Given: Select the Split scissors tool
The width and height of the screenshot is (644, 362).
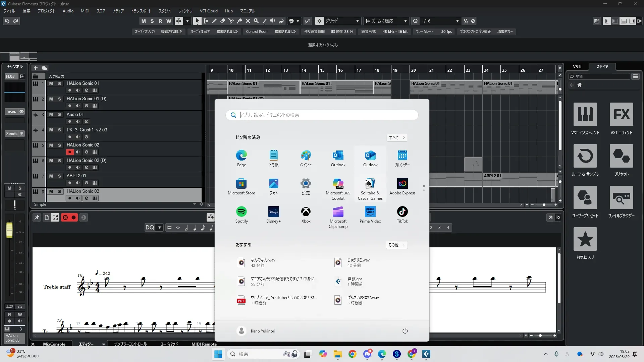Looking at the screenshot, I should [231, 21].
